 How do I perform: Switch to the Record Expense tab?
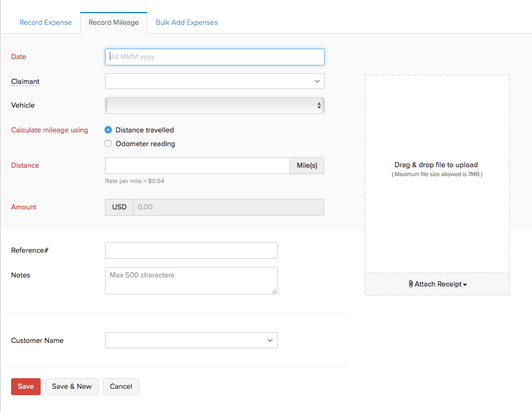pyautogui.click(x=45, y=22)
